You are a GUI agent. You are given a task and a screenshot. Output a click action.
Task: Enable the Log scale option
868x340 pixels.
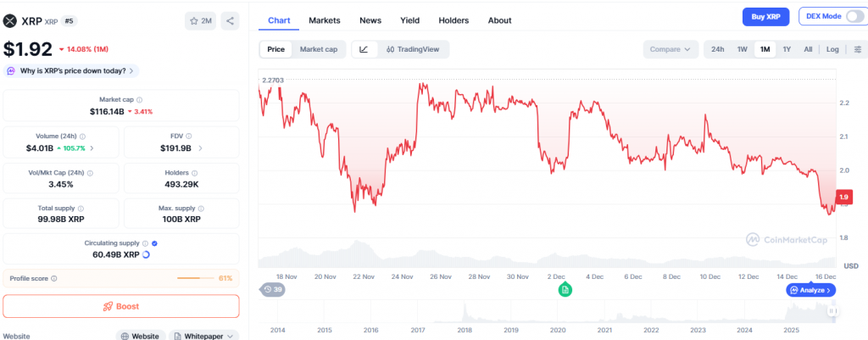click(832, 49)
